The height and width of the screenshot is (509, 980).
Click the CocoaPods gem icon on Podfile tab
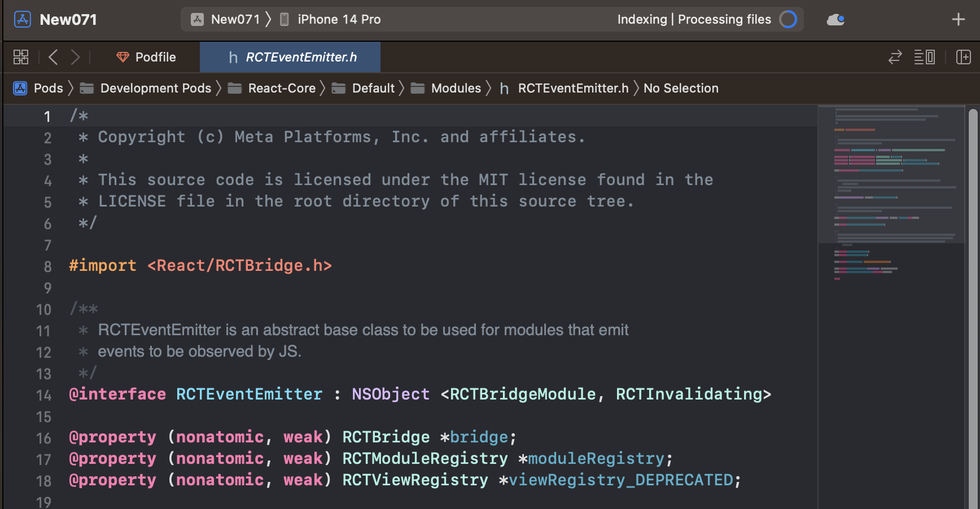click(122, 56)
